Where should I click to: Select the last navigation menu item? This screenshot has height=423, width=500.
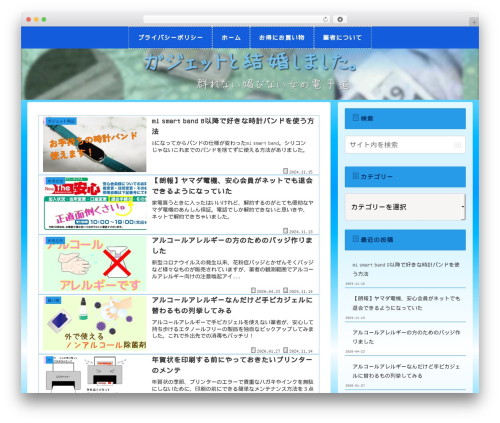coord(342,38)
